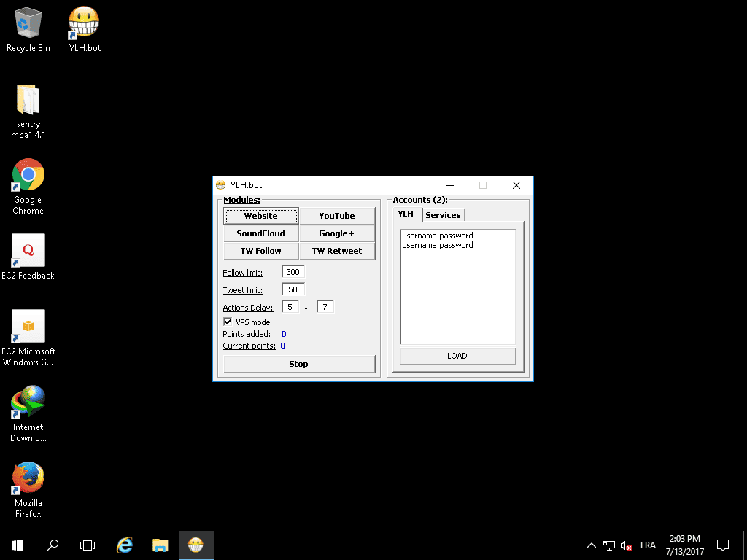Click the Actions Delay minimum field
This screenshot has height=560, width=747.
click(290, 307)
